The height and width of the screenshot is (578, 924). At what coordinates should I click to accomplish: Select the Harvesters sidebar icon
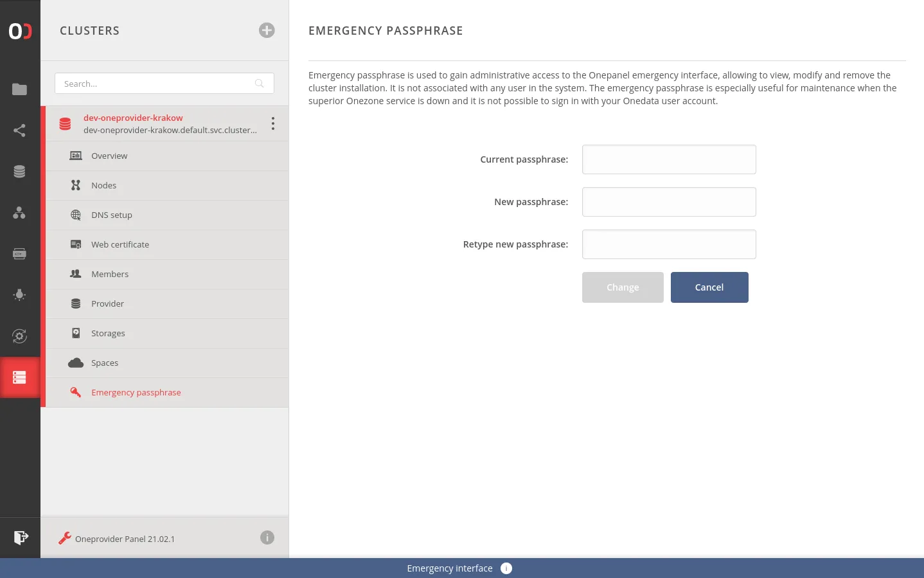(19, 253)
